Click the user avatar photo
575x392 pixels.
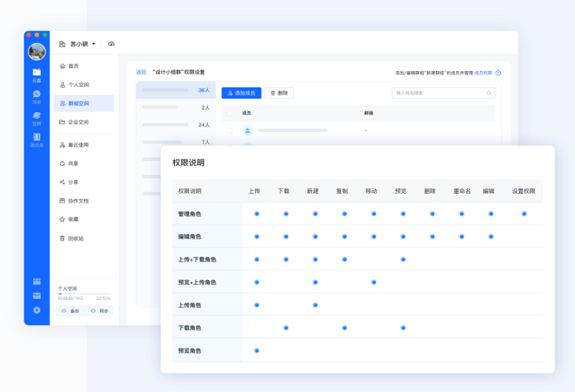37,51
